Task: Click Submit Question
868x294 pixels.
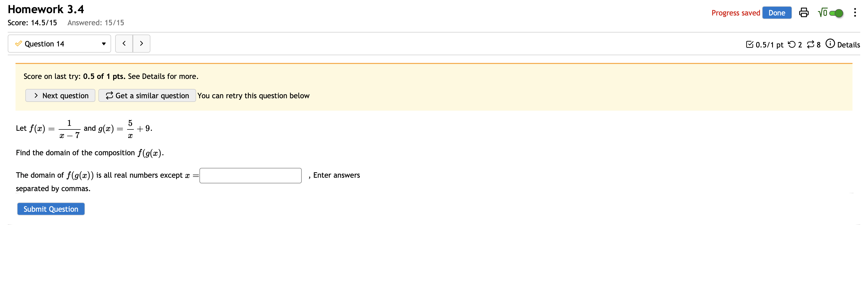Action: [x=51, y=209]
